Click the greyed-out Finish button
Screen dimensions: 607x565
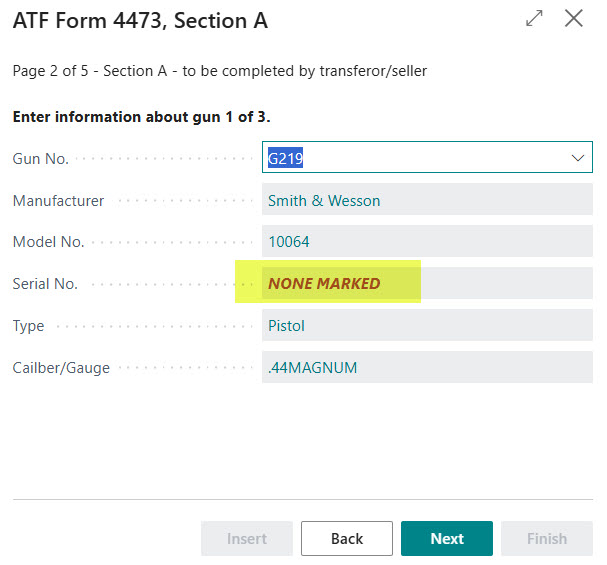(x=546, y=538)
